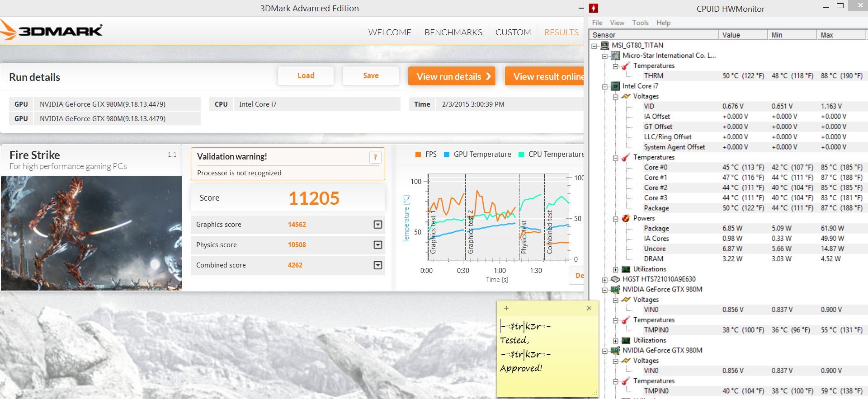Click the Micro-Star International motherboard icon
The width and height of the screenshot is (868, 399).
click(x=615, y=56)
